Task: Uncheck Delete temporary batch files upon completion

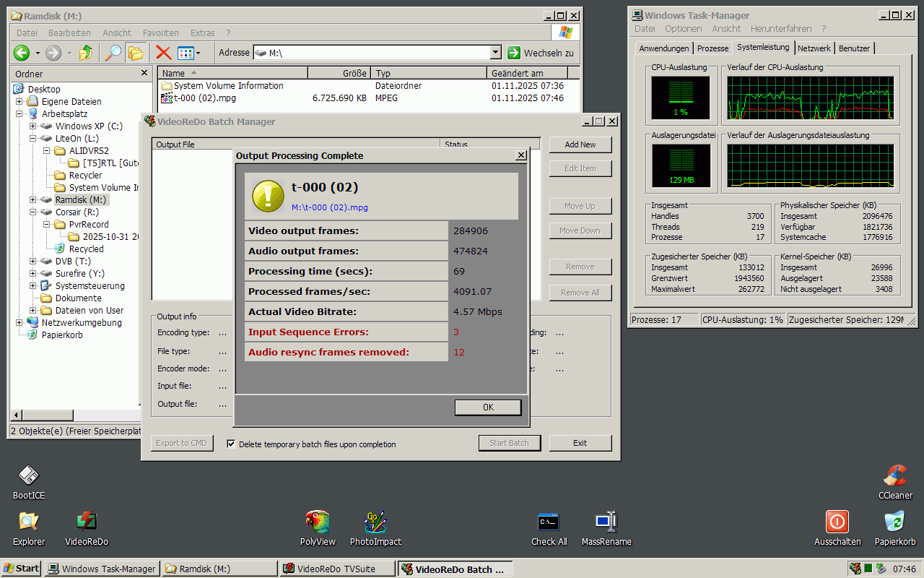Action: pyautogui.click(x=231, y=444)
